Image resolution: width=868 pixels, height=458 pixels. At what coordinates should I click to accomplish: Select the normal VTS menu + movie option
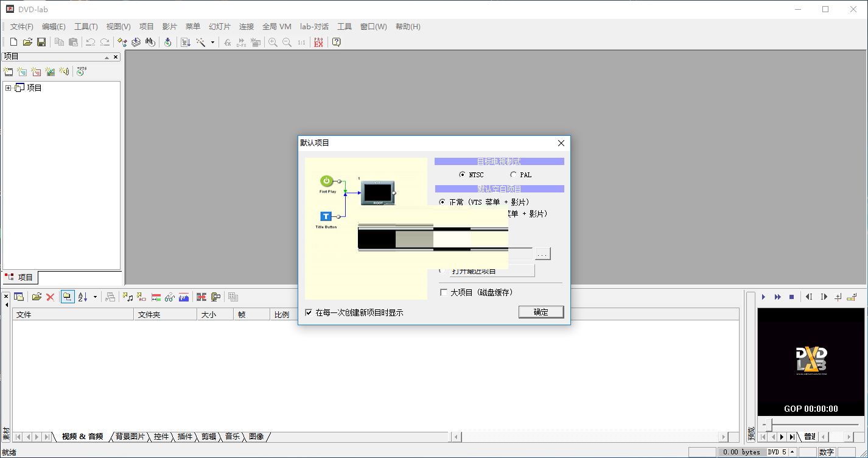pyautogui.click(x=442, y=202)
